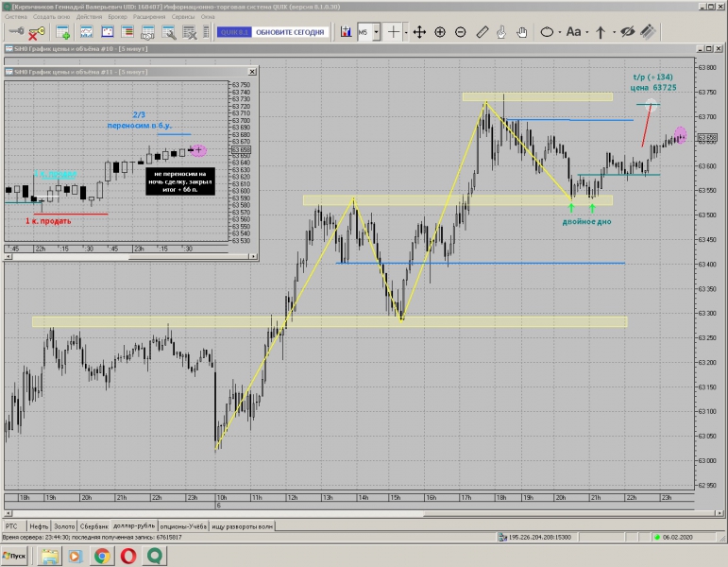The height and width of the screenshot is (567, 728).
Task: Click left arrow of main chart horizontal scrollbar
Action: (x=8, y=513)
